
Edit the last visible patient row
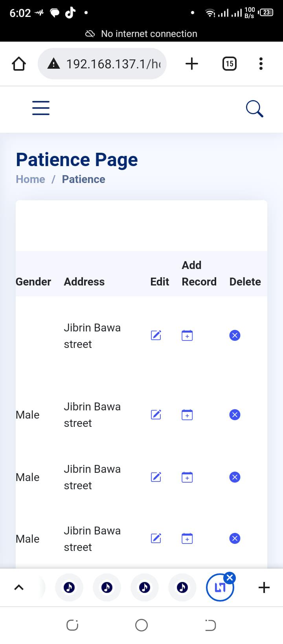tap(156, 538)
